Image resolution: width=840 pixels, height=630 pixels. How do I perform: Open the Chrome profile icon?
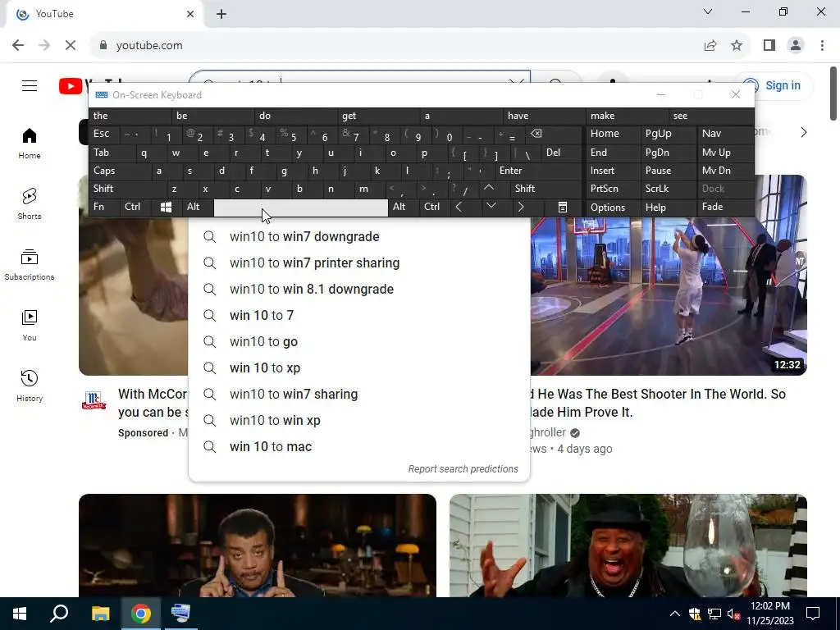point(796,46)
